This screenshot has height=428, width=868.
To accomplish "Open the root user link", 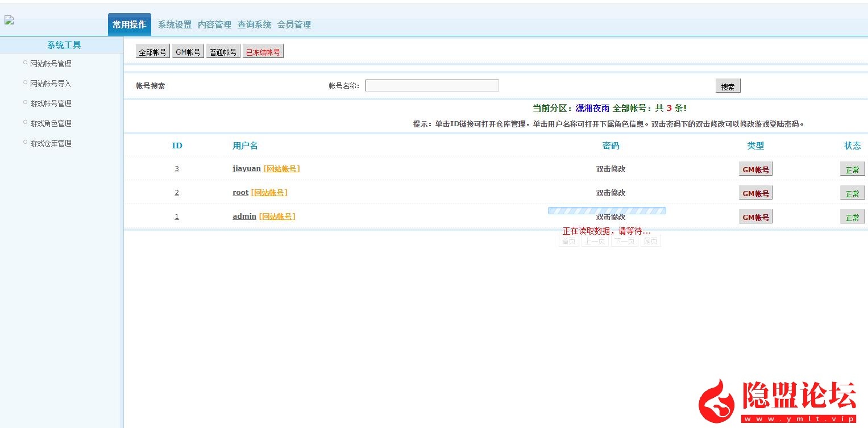I will pos(240,193).
